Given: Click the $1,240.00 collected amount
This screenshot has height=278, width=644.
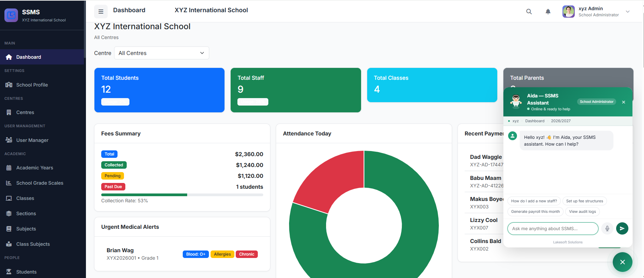Looking at the screenshot, I should tap(250, 165).
